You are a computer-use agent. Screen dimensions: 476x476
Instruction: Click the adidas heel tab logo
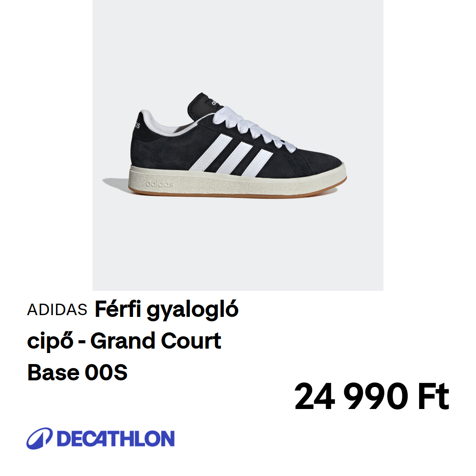point(137,123)
